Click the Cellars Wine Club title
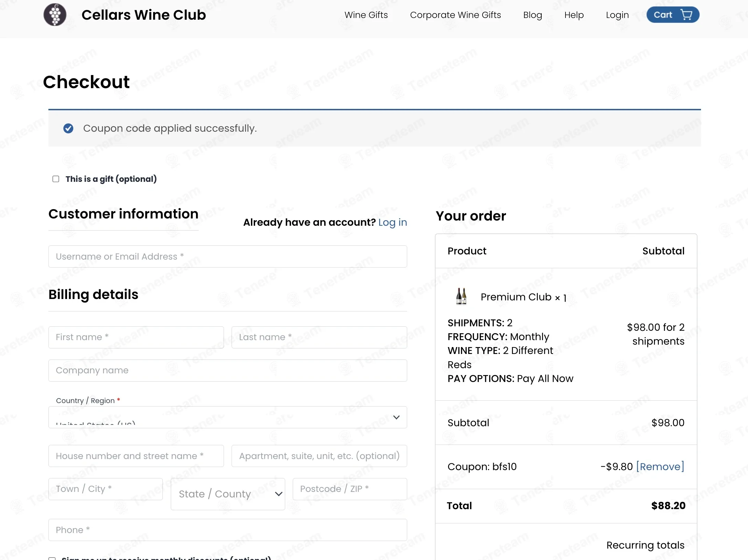 coord(143,15)
